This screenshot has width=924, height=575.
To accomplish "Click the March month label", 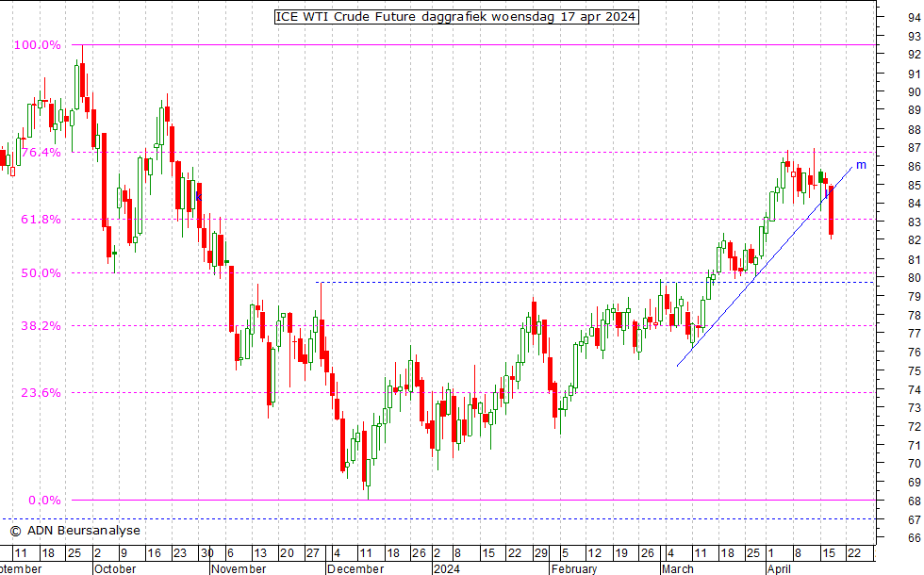I will pyautogui.click(x=678, y=569).
